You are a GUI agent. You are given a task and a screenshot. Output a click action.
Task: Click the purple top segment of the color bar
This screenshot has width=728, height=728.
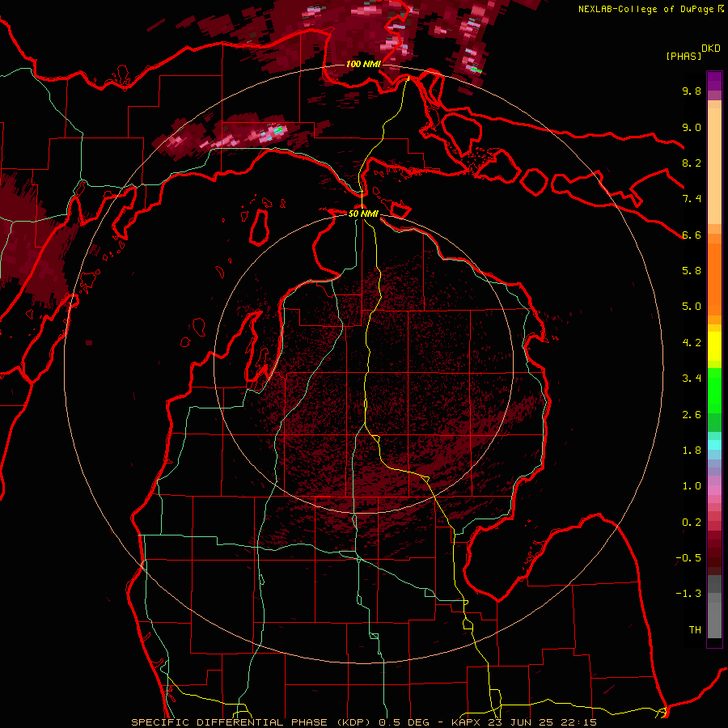[714, 81]
